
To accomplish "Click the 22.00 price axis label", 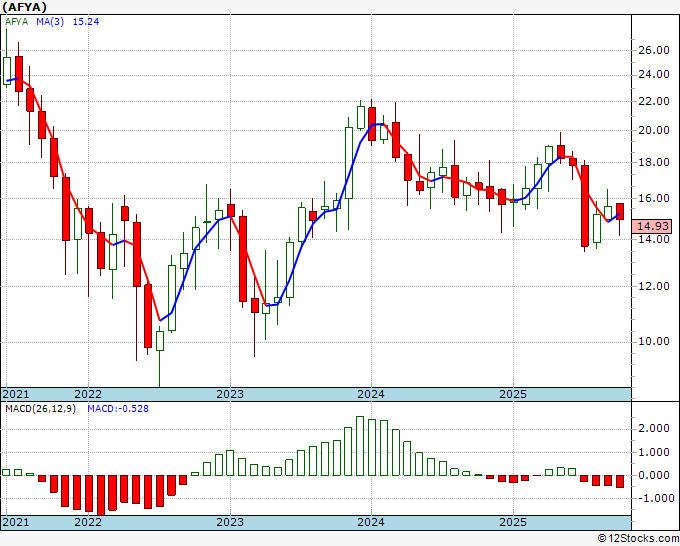I will pyautogui.click(x=654, y=101).
